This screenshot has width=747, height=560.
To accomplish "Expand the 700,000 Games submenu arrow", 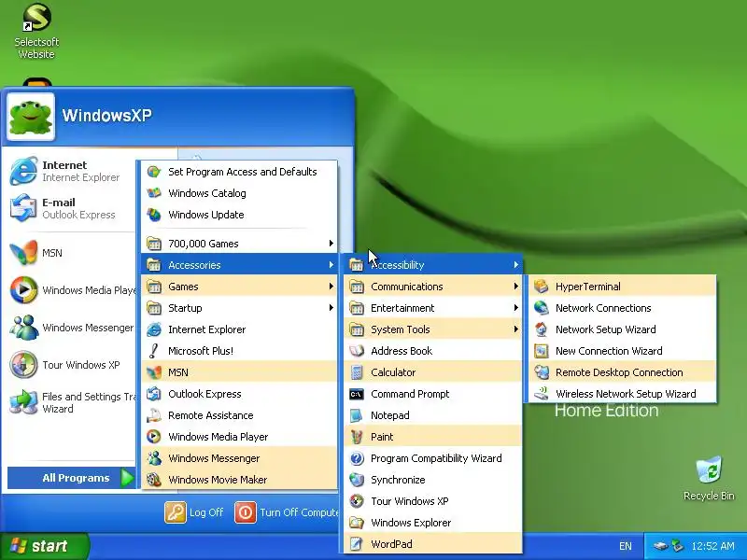I will pyautogui.click(x=331, y=244).
